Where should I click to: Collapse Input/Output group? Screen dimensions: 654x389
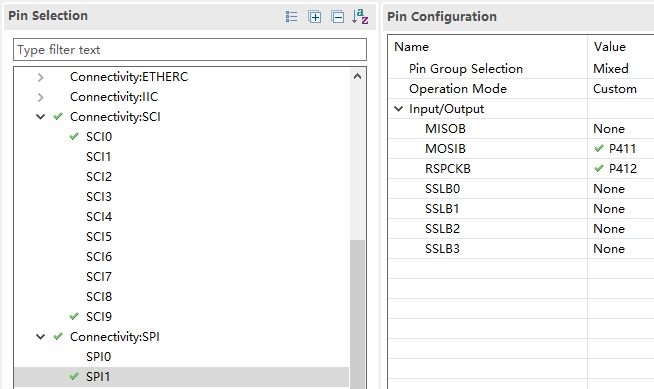[x=399, y=109]
